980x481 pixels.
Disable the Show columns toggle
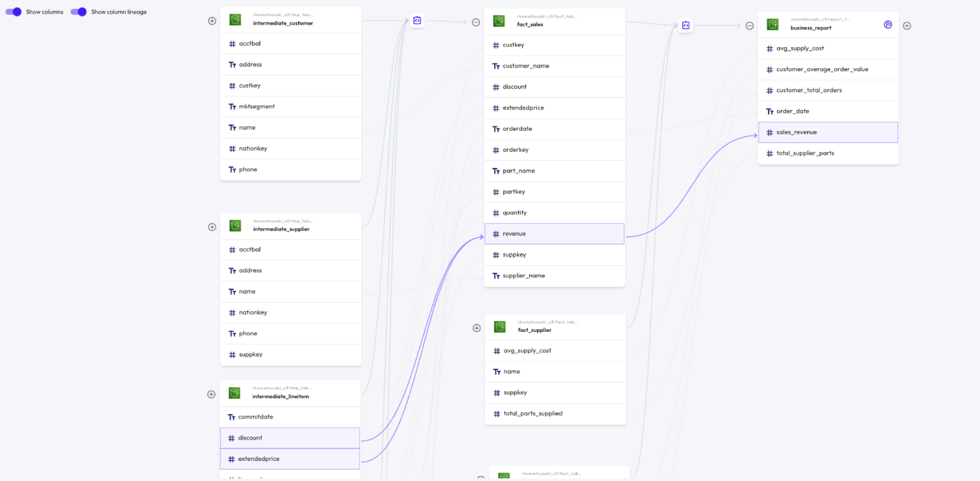tap(14, 12)
